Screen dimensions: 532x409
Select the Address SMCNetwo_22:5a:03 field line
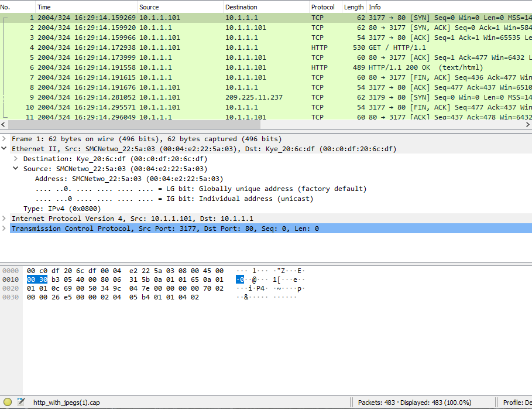tap(129, 179)
